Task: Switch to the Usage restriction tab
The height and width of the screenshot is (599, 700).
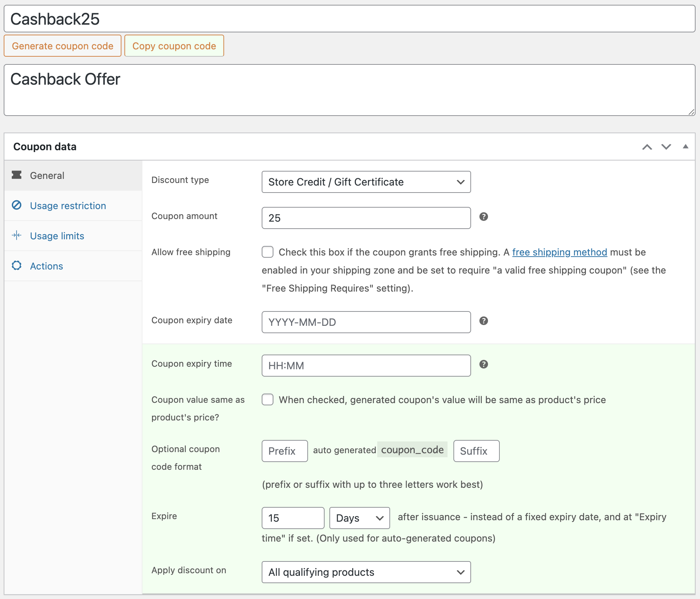Action: tap(68, 206)
